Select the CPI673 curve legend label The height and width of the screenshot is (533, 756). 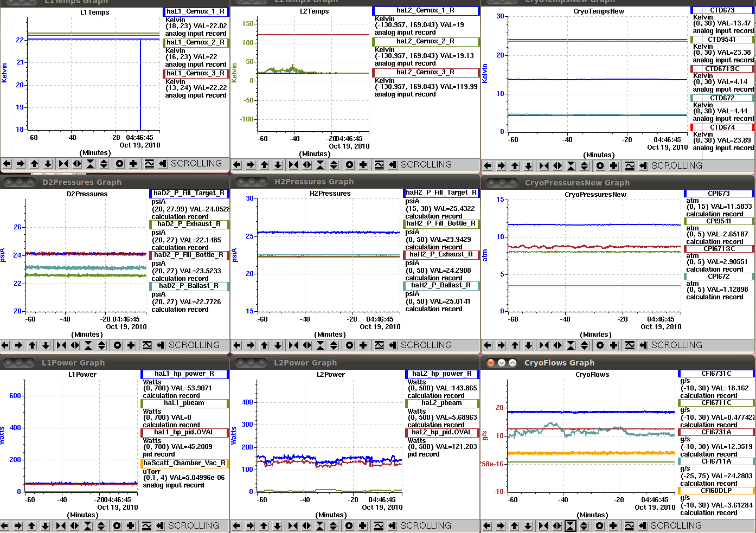pos(719,194)
